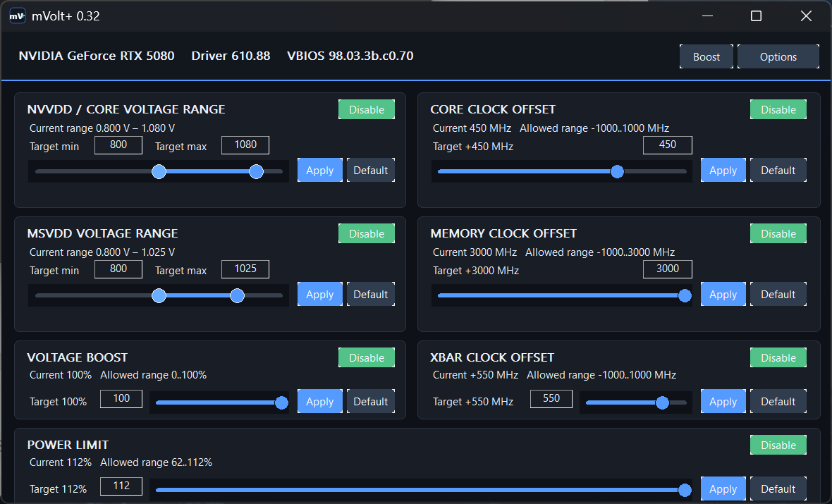The height and width of the screenshot is (504, 832).
Task: Disable the Voltage Boost section
Action: [367, 357]
